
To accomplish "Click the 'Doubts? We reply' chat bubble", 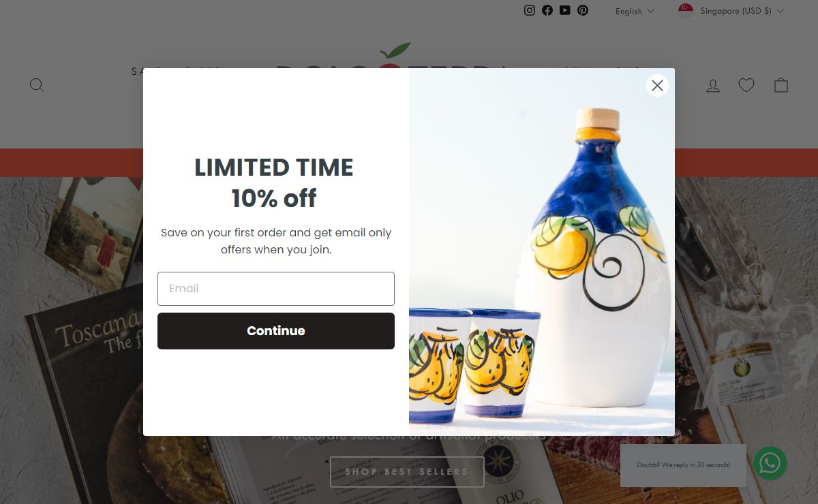I will (683, 465).
